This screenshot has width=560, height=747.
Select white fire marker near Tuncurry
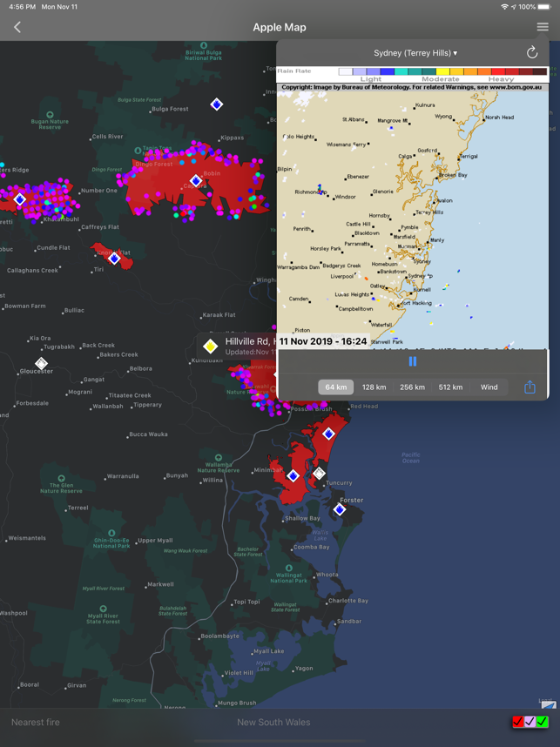(319, 473)
